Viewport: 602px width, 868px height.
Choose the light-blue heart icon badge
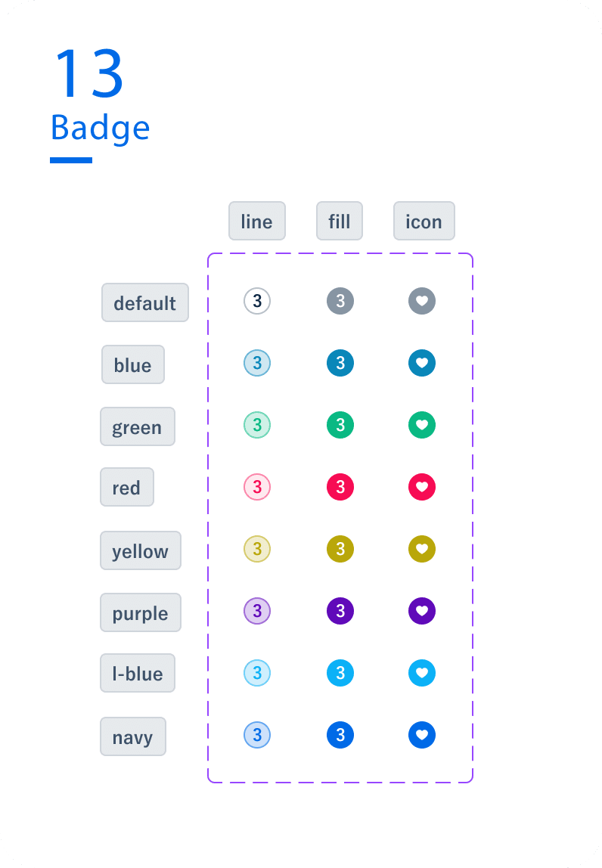click(x=422, y=672)
